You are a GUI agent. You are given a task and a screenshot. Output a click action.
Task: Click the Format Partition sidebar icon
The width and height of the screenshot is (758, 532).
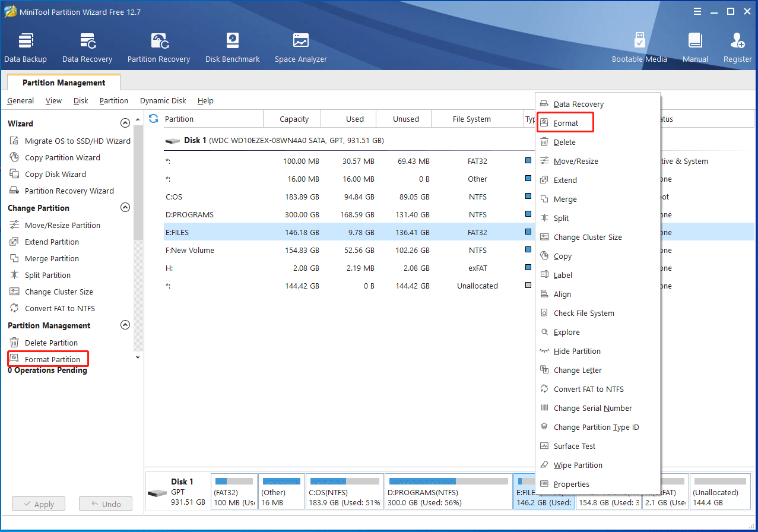click(14, 359)
